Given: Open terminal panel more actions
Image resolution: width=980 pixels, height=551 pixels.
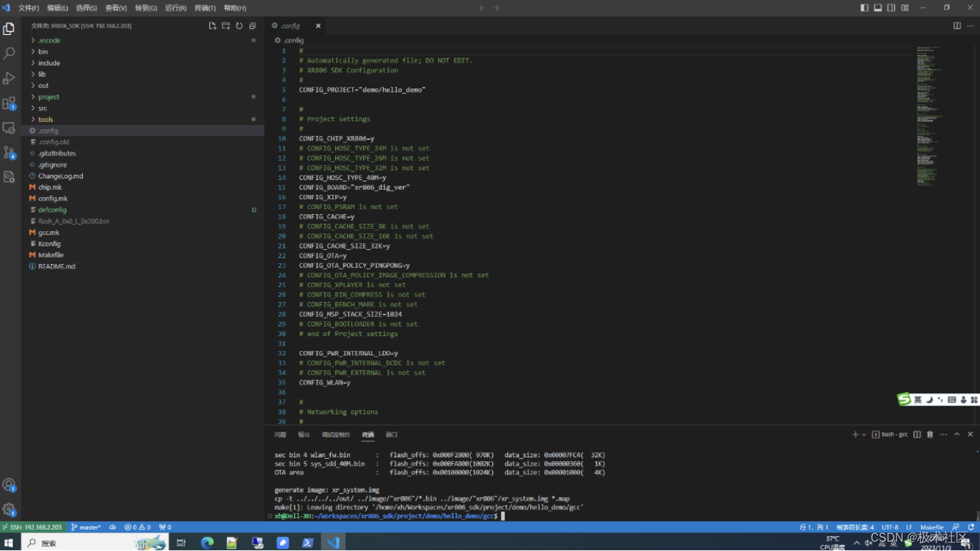Looking at the screenshot, I should [x=944, y=434].
